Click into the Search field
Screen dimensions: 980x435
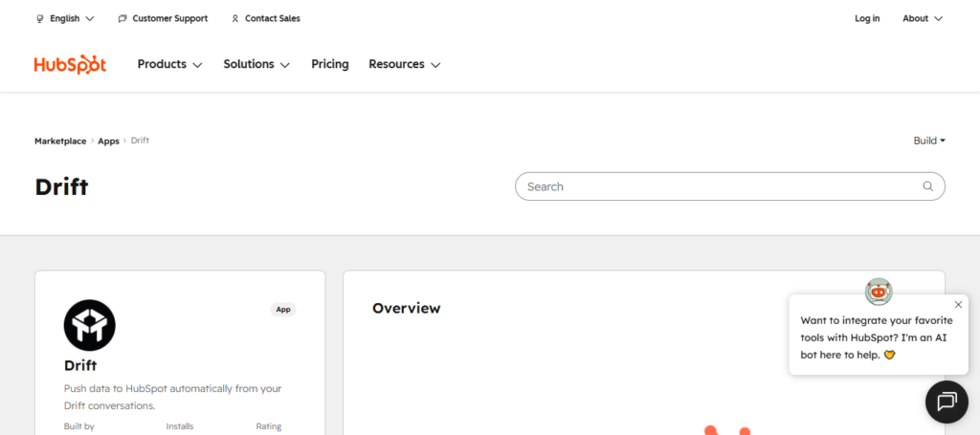pos(730,186)
